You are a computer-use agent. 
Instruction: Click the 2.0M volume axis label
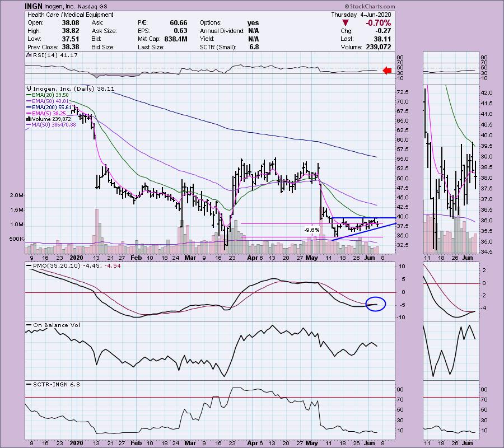(16, 195)
